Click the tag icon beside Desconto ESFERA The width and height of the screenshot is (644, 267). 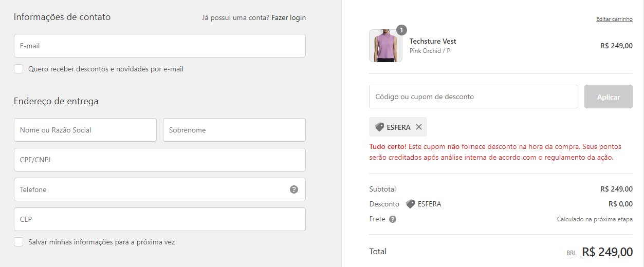[411, 204]
